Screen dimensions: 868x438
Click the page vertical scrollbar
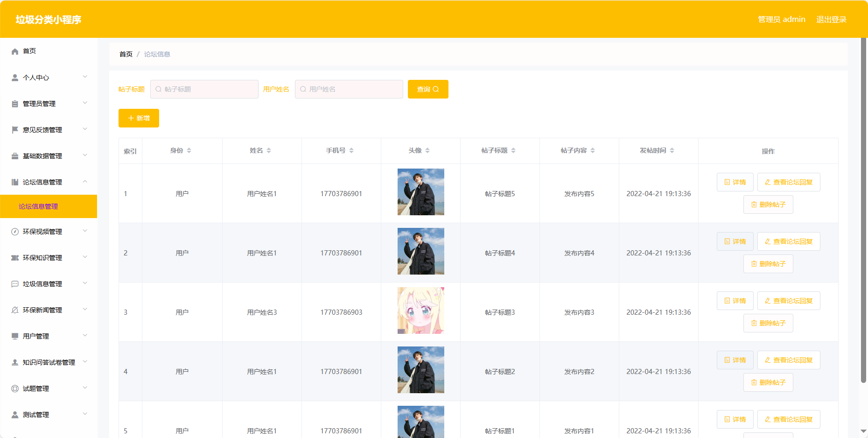(x=864, y=210)
